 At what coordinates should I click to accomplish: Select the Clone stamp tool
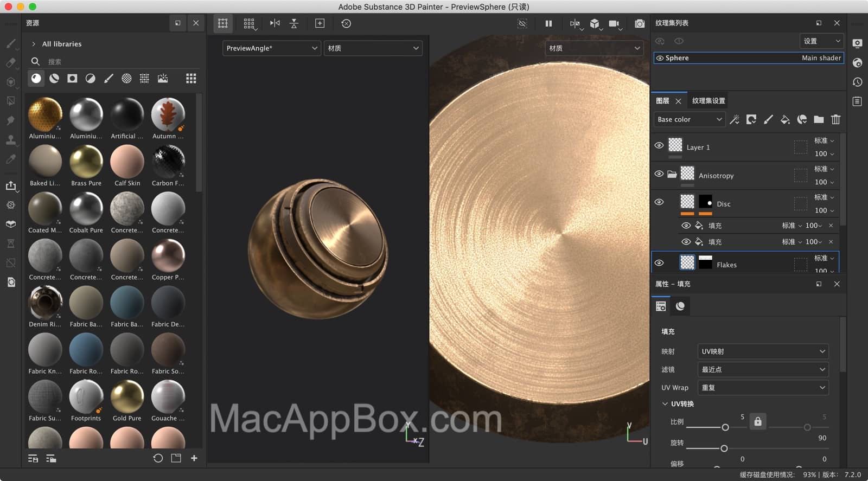(x=10, y=140)
